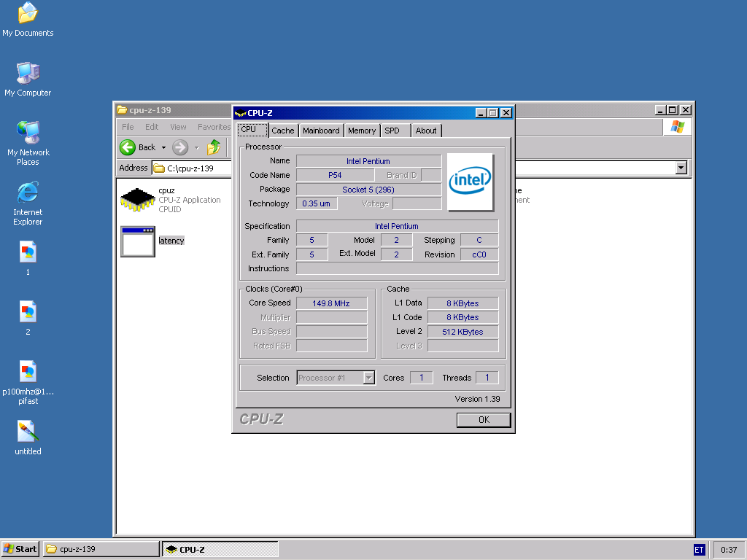This screenshot has width=747, height=560.
Task: Click the CPU-Z taskbar button
Action: point(220,549)
